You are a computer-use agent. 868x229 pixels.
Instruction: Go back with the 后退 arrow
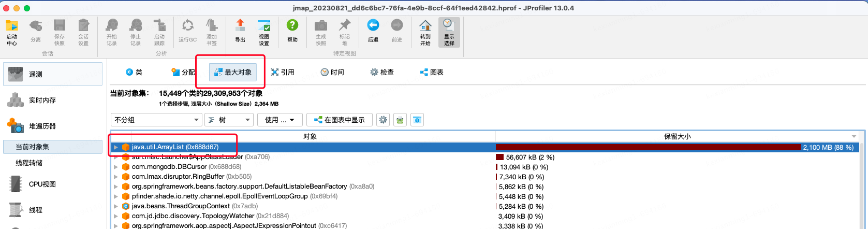coord(373,31)
